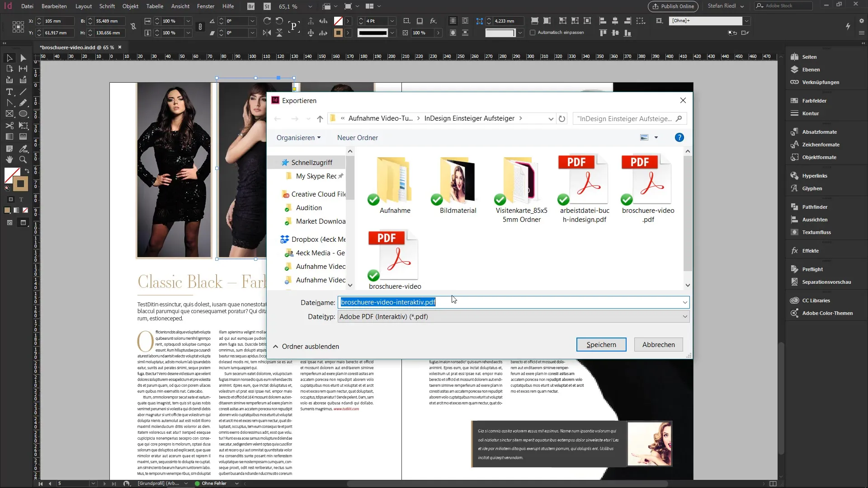Open the Effekte panel
This screenshot has height=488, width=868.
810,251
